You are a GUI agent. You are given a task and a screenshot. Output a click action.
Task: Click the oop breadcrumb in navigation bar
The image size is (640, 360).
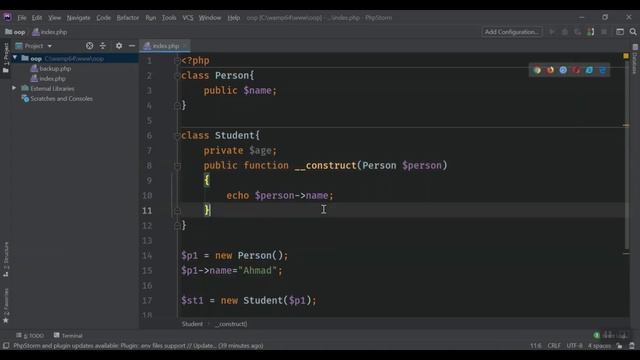[15, 32]
